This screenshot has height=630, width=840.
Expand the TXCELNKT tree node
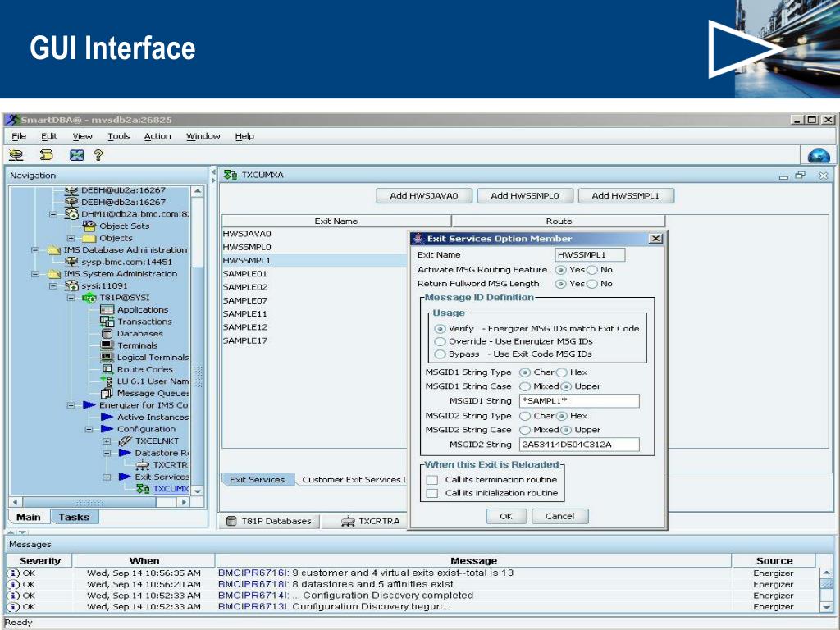(107, 441)
